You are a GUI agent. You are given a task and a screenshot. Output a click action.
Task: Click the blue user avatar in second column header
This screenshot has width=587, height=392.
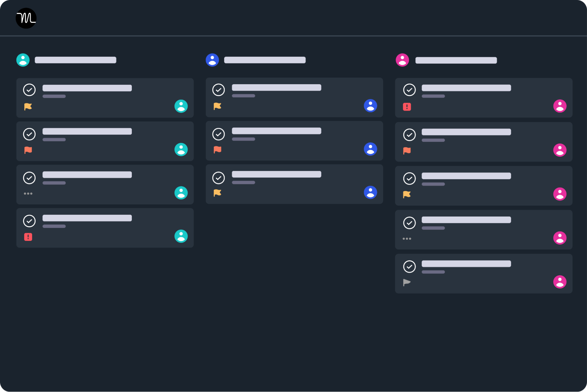tap(212, 60)
